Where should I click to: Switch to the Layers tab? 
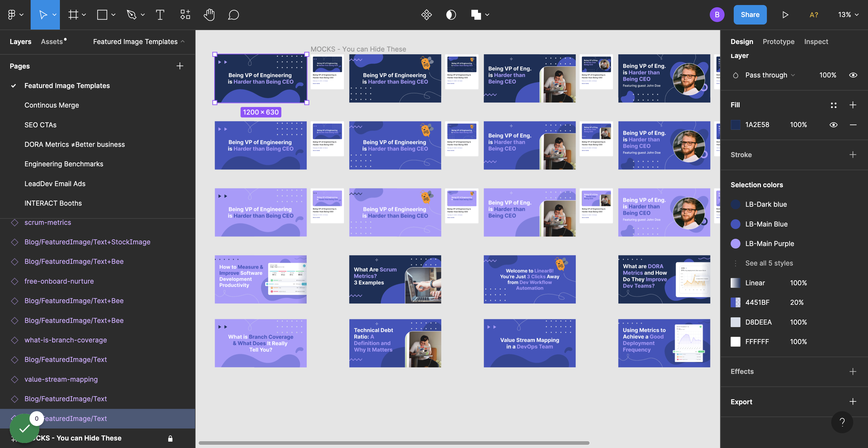pyautogui.click(x=21, y=42)
